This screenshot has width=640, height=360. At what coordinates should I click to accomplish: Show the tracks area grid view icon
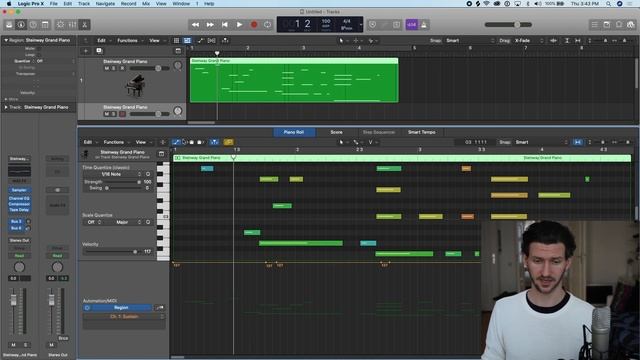click(176, 40)
